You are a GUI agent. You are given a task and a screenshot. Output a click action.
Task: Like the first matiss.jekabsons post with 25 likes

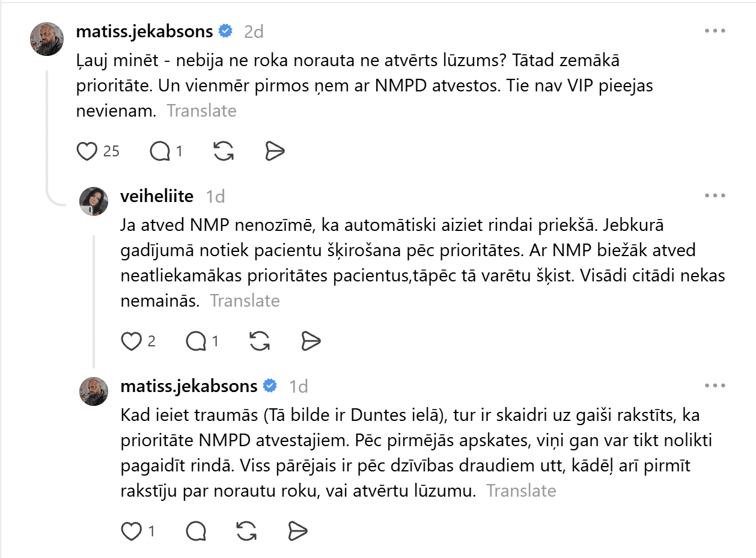[x=87, y=152]
